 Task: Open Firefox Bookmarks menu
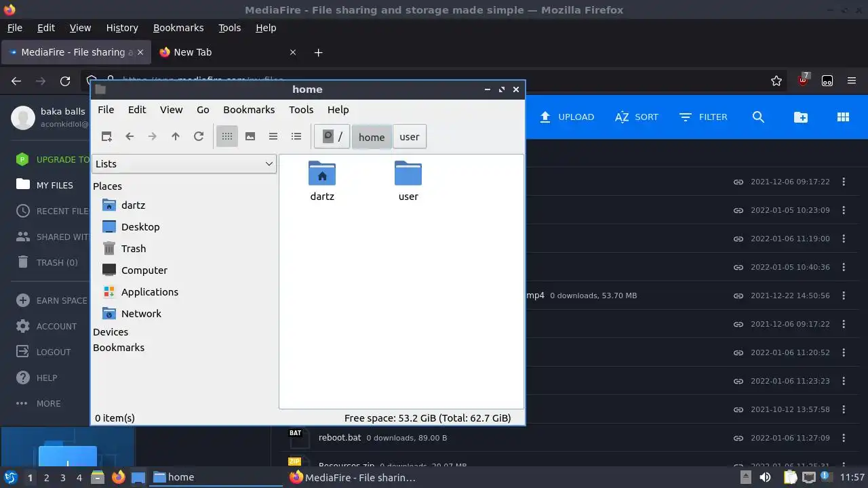(178, 28)
